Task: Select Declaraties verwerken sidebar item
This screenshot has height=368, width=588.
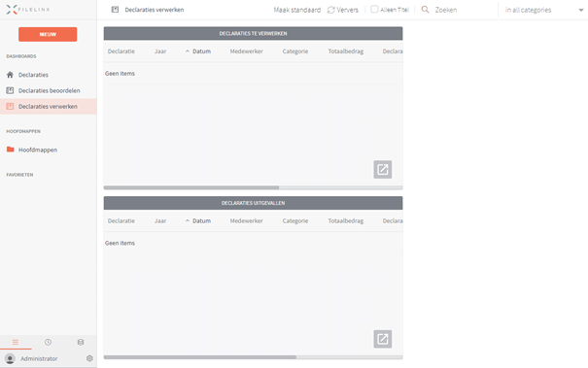Action: (48, 107)
